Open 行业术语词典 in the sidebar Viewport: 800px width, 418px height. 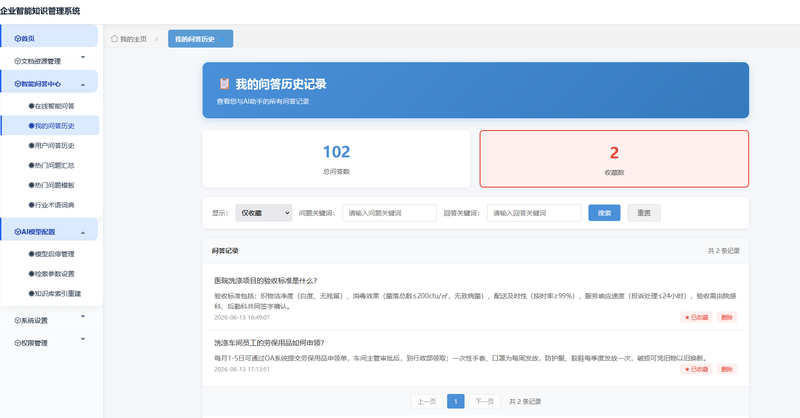51,205
